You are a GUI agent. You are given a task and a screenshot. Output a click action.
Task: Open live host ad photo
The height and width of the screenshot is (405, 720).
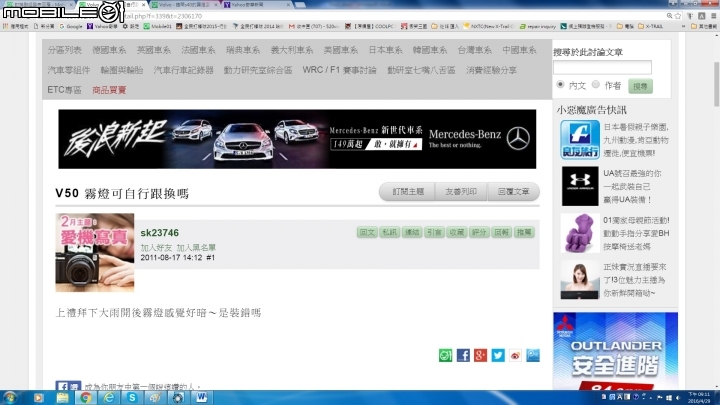pos(579,280)
